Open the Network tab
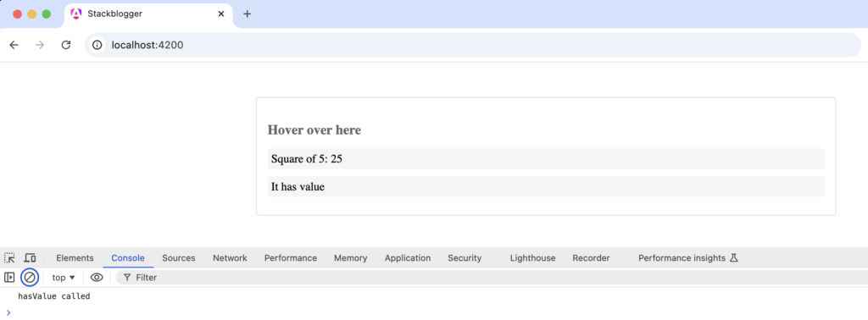868x320 pixels. 230,257
